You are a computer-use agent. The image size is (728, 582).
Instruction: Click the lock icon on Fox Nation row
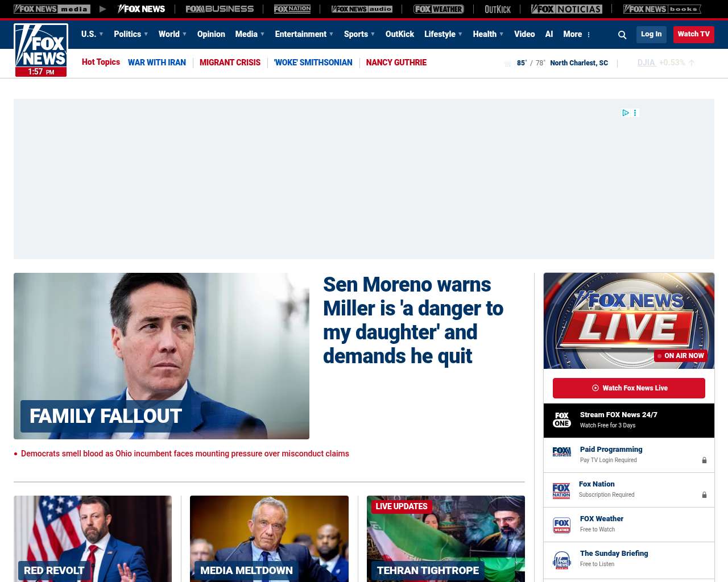(704, 495)
